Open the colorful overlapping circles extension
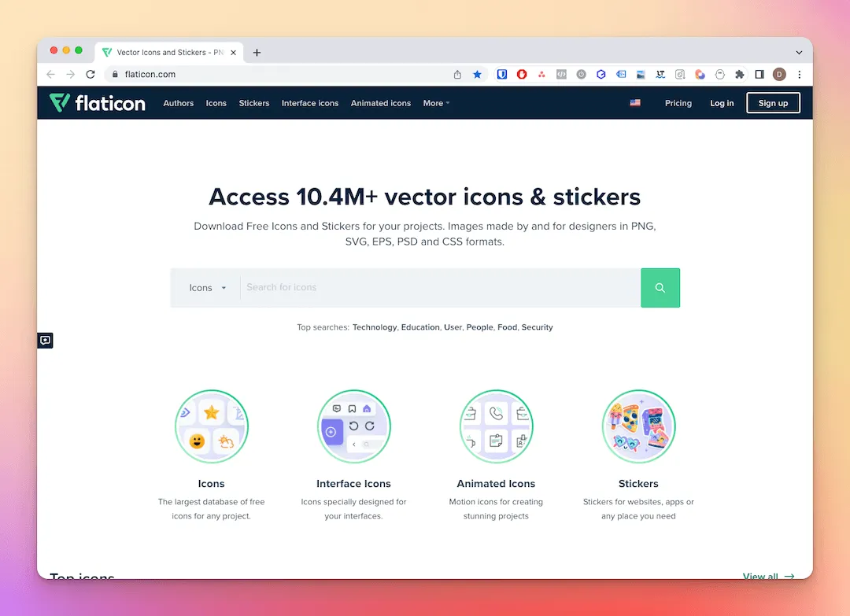Image resolution: width=850 pixels, height=616 pixels. 700,74
